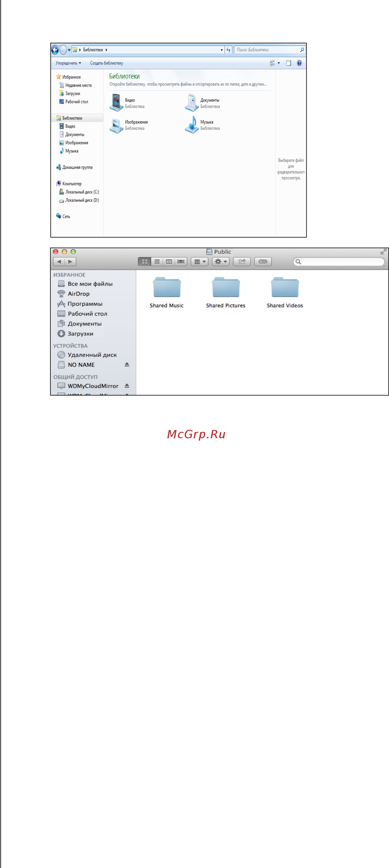Open the Музыка library icon
This screenshot has width=389, height=868.
click(x=192, y=125)
